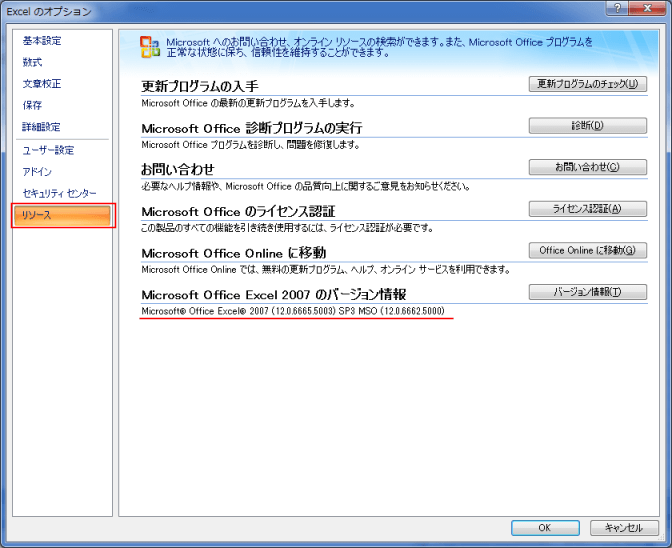The image size is (672, 548).
Task: Open the アドイン category
Action: (x=37, y=172)
